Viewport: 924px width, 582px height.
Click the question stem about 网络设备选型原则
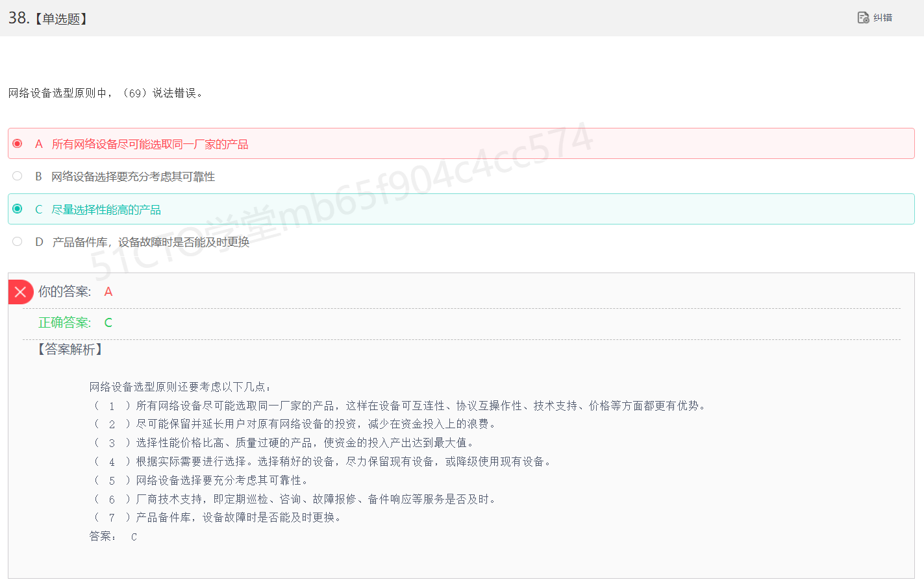click(106, 93)
